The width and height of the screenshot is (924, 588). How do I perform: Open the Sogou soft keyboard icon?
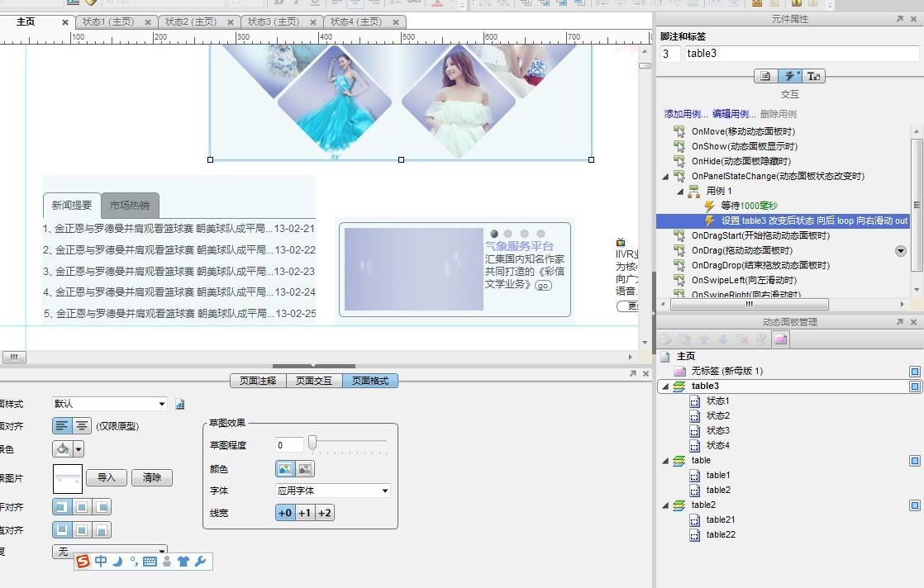tap(150, 562)
